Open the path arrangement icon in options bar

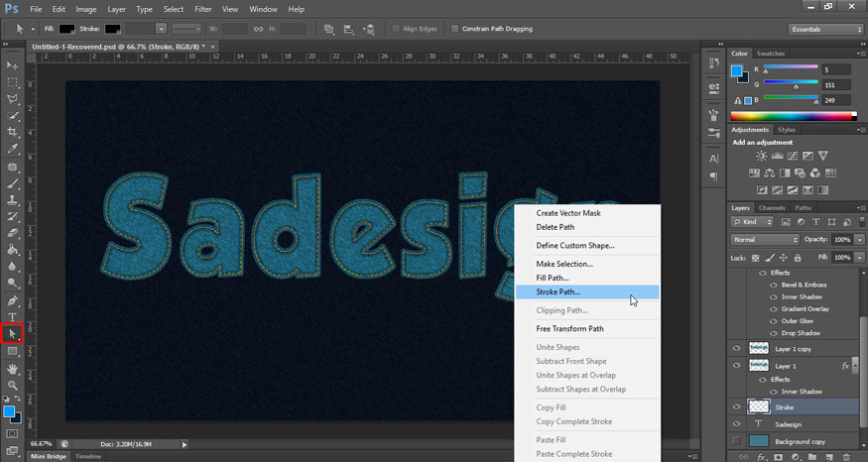pyautogui.click(x=369, y=29)
